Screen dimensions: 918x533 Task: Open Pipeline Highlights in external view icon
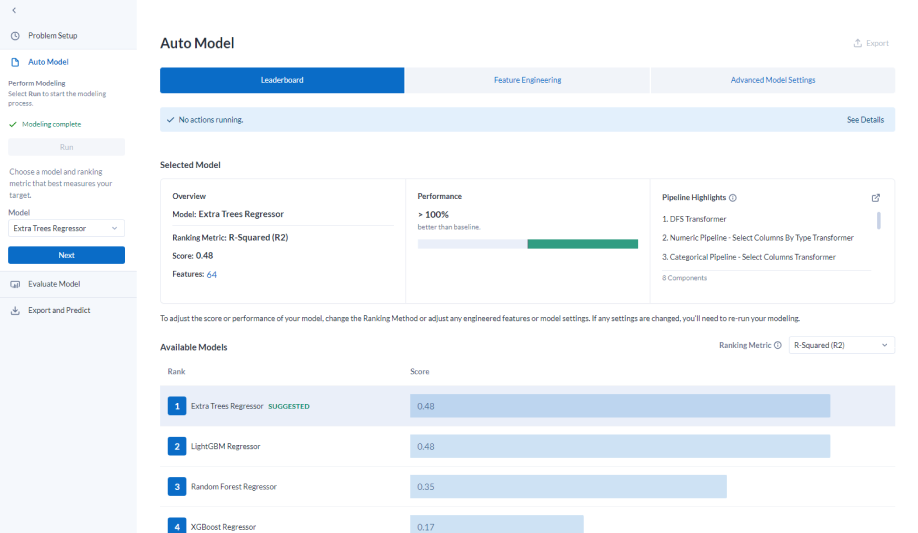tap(876, 198)
